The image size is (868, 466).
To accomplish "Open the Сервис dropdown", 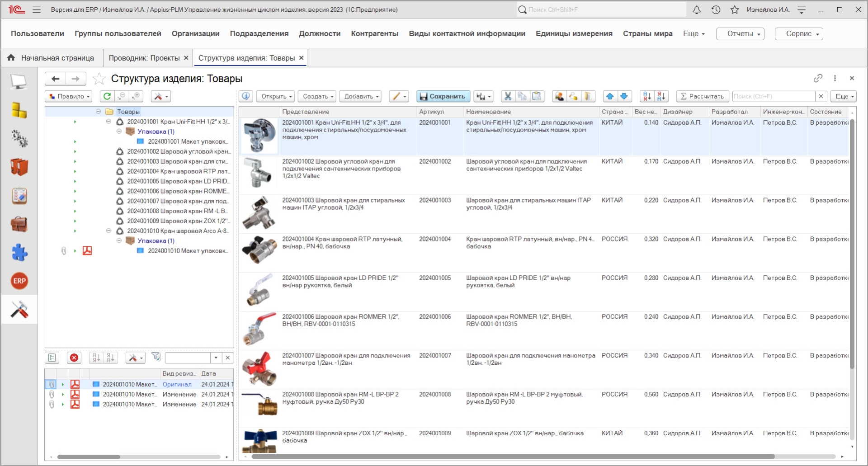I will click(799, 33).
